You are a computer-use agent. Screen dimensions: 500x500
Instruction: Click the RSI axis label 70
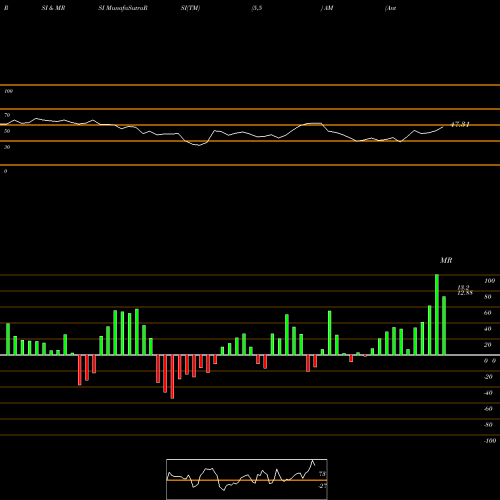(x=7, y=115)
